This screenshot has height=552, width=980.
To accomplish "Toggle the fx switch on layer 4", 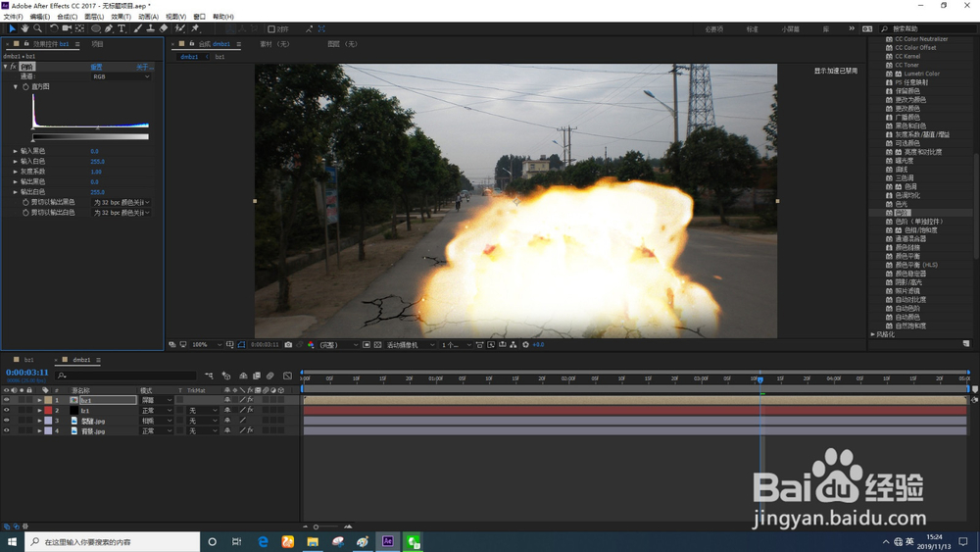I will 250,430.
